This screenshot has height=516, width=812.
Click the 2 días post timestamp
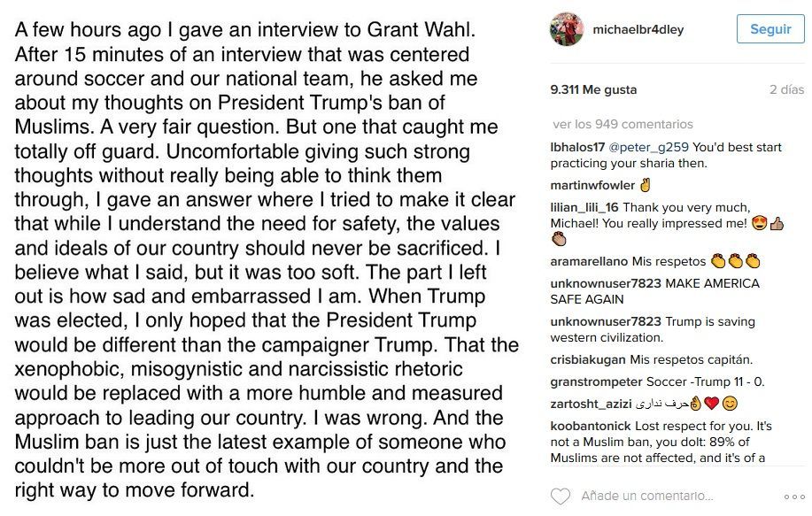[786, 89]
